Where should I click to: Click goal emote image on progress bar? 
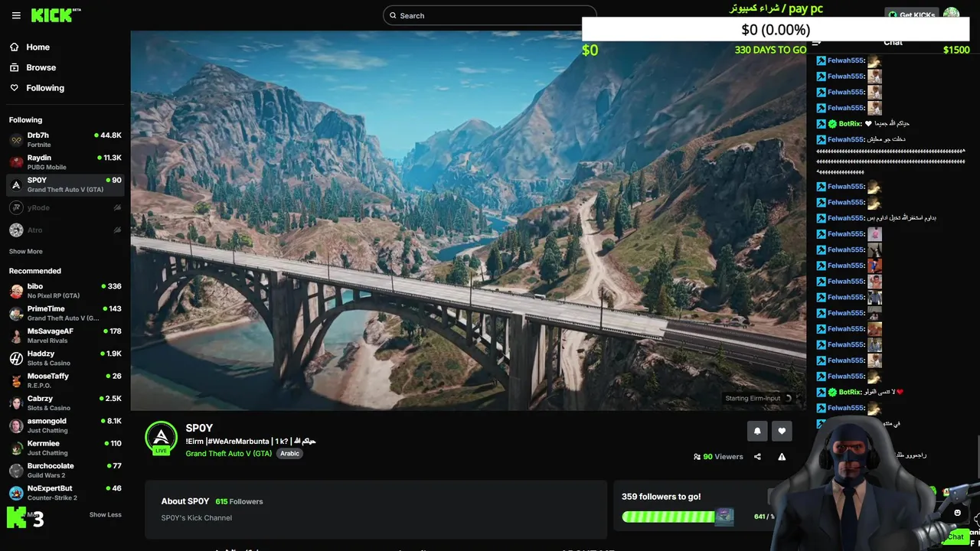[x=724, y=517]
